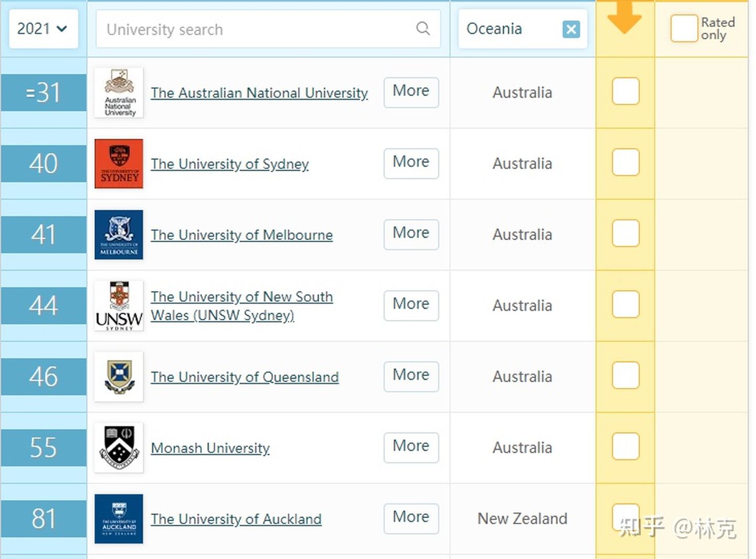Image resolution: width=756 pixels, height=559 pixels.
Task: Click Australia in the University of Melbourne row
Action: pos(522,235)
